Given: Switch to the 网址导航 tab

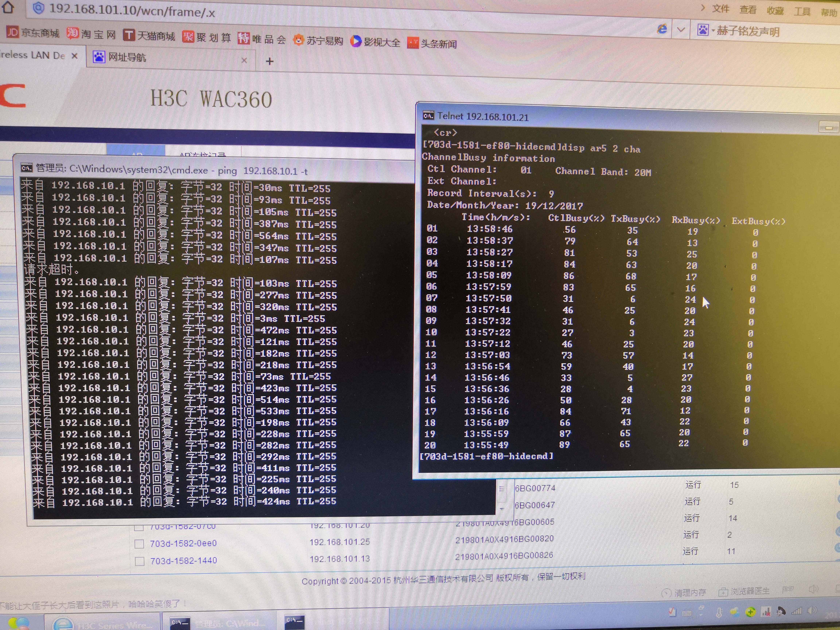Looking at the screenshot, I should [x=127, y=57].
